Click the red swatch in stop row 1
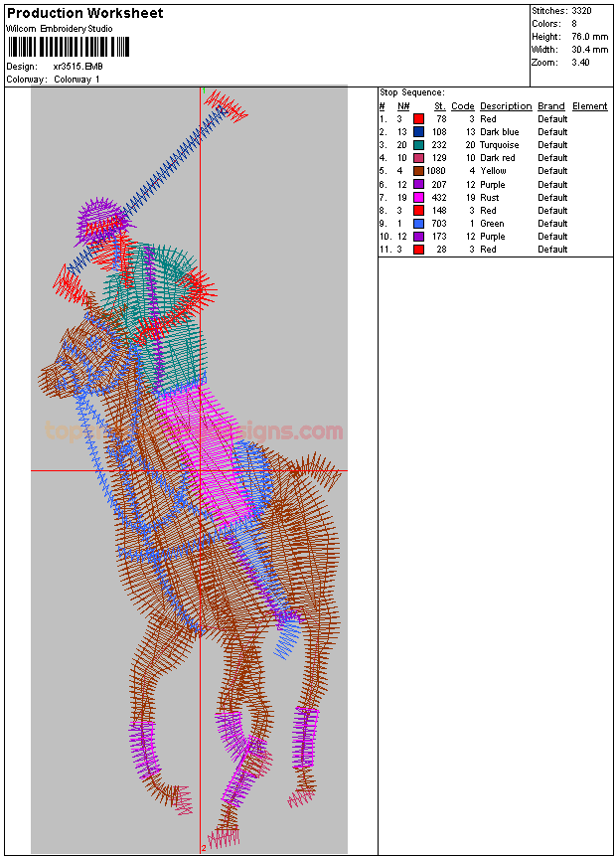This screenshot has height=856, width=616. (418, 119)
